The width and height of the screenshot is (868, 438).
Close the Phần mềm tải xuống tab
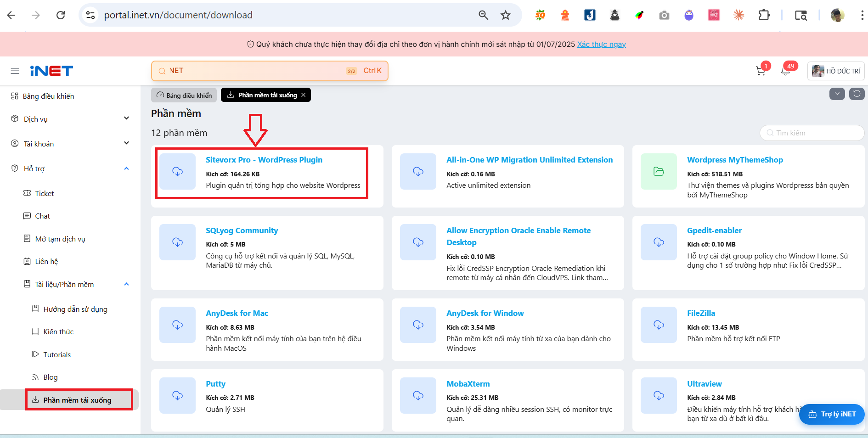coord(304,95)
